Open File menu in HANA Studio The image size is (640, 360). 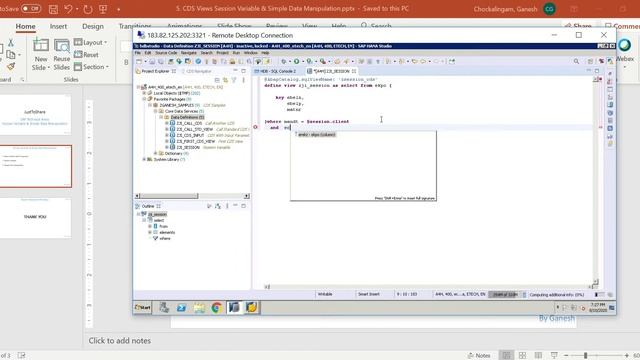tap(138, 53)
